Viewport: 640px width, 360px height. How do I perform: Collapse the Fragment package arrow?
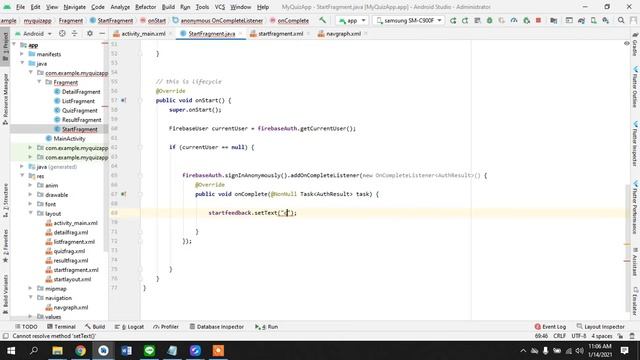pyautogui.click(x=39, y=82)
